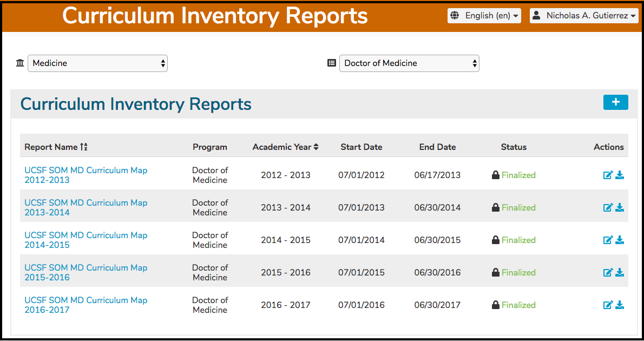Edit the 2012-2013 curriculum report
644x341 pixels.
[x=608, y=175]
